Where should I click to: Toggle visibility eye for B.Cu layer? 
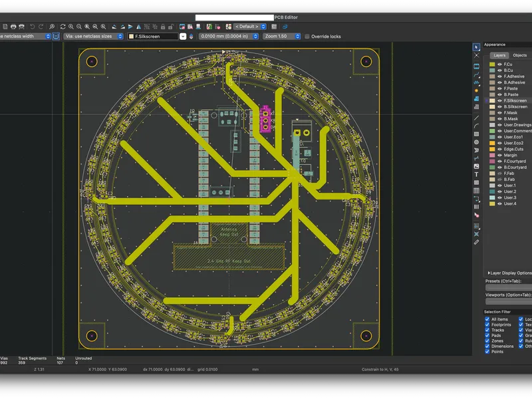point(499,70)
